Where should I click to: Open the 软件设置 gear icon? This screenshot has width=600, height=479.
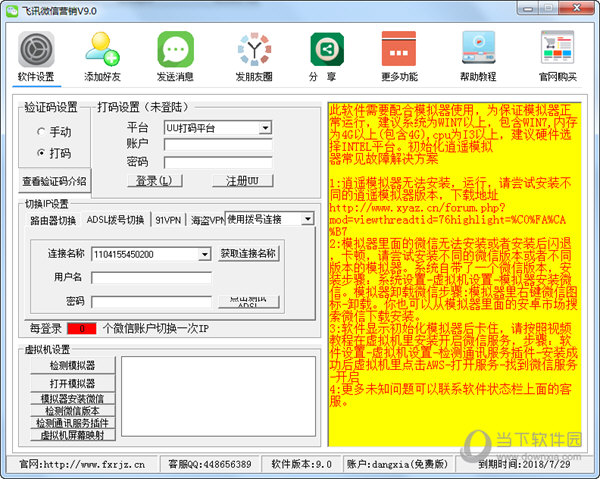(36, 50)
